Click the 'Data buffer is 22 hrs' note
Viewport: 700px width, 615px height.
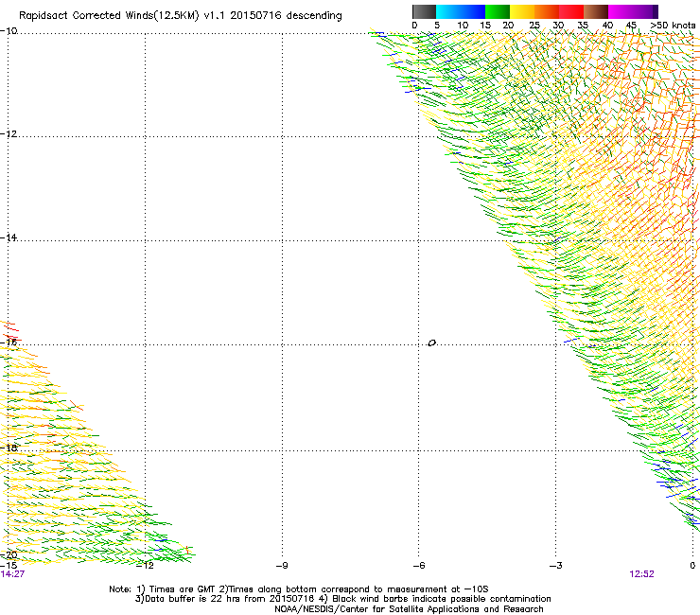click(342, 599)
